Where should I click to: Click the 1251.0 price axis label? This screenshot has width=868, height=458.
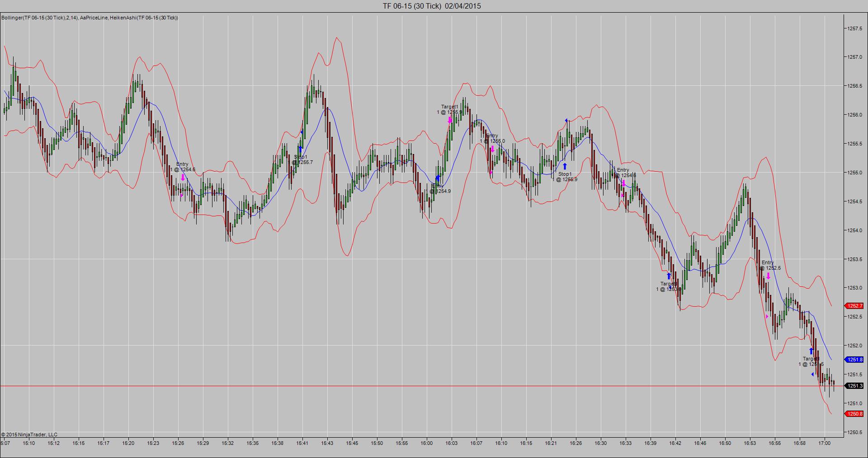(855, 403)
